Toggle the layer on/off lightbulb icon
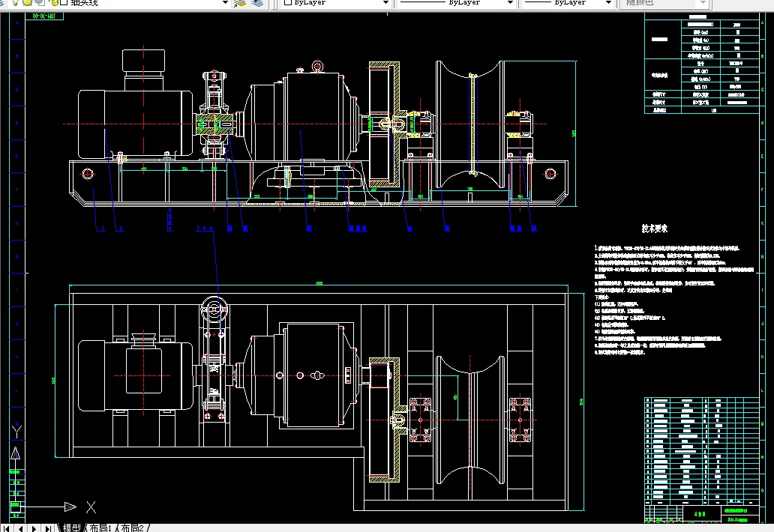Viewport: 774px width, 532px height. (15, 2)
